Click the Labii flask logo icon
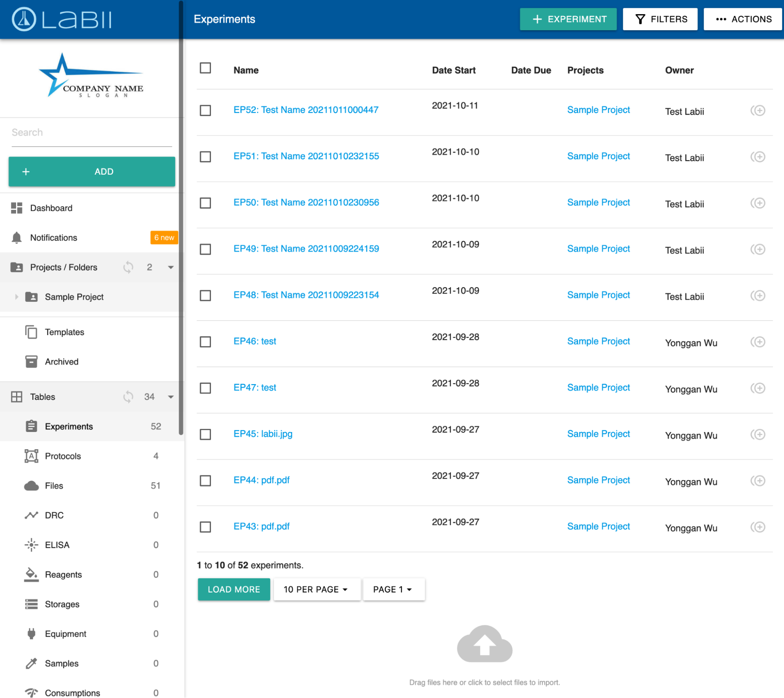Screen dimensions: 784x698 coord(24,19)
